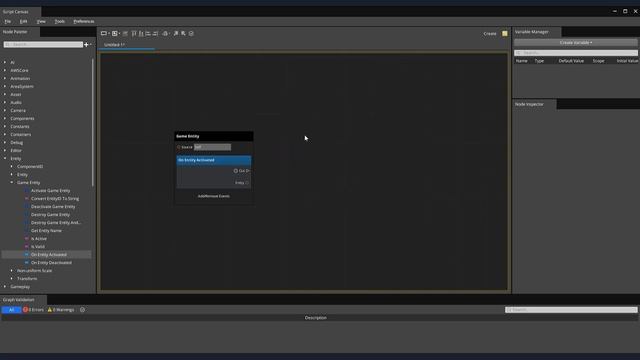Click the Node Palette search field
This screenshot has height=360, width=640.
pyautogui.click(x=43, y=44)
